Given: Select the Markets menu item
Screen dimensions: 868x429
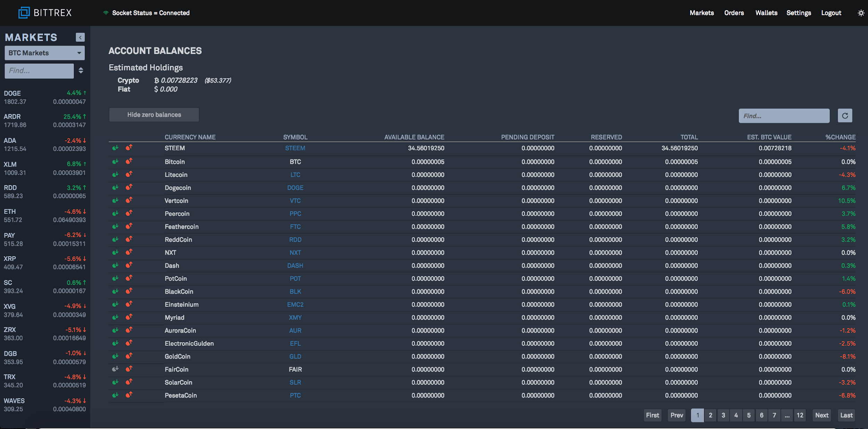Looking at the screenshot, I should pos(701,12).
